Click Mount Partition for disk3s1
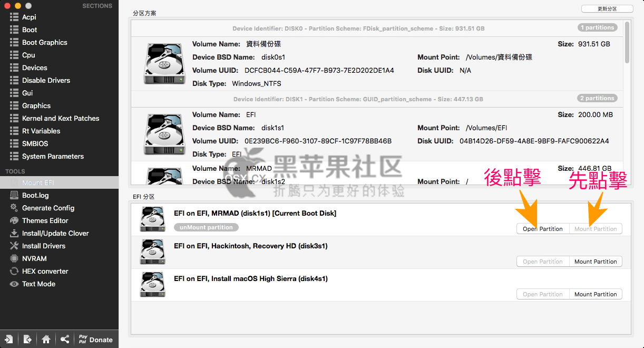Image resolution: width=644 pixels, height=348 pixels. click(x=596, y=262)
